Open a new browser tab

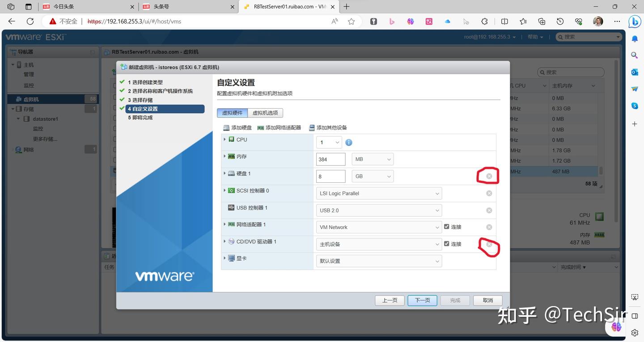tap(347, 7)
